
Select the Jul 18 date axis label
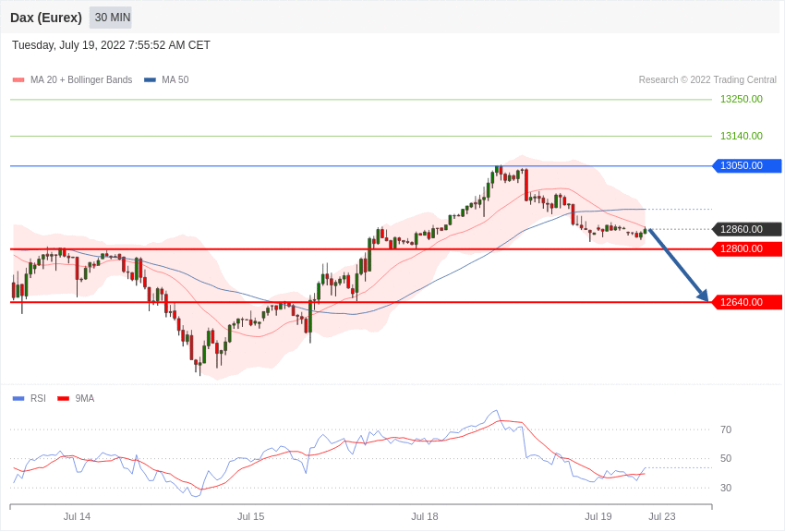click(x=425, y=516)
